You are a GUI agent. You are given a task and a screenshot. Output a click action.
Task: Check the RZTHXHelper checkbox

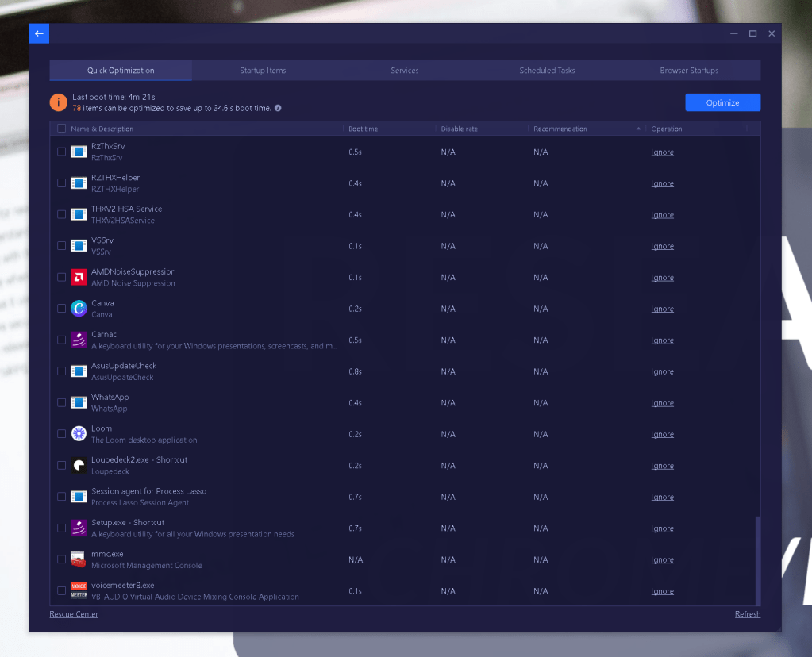point(62,183)
